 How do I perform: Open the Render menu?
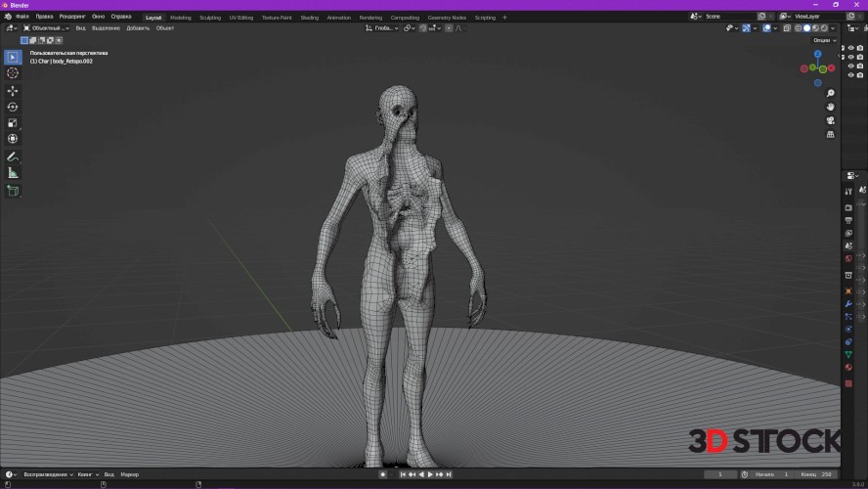click(72, 17)
